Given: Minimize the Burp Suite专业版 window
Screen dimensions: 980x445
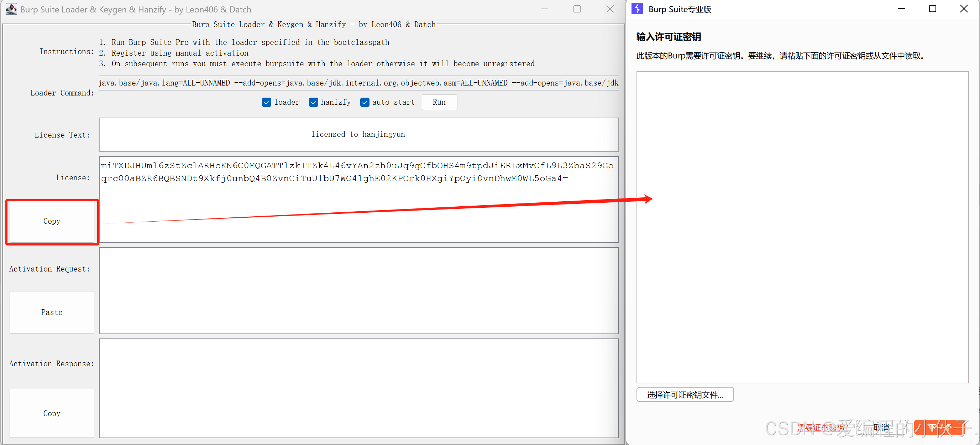Looking at the screenshot, I should pos(901,9).
